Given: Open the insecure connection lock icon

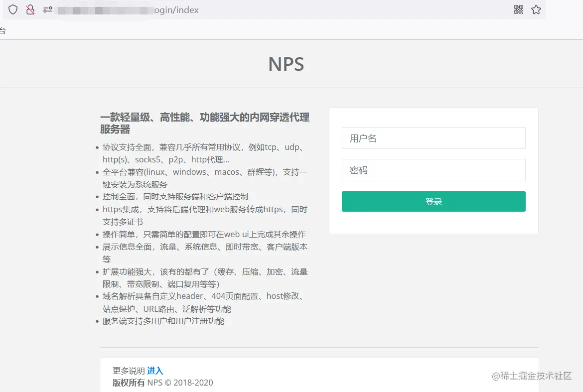Looking at the screenshot, I should [30, 9].
